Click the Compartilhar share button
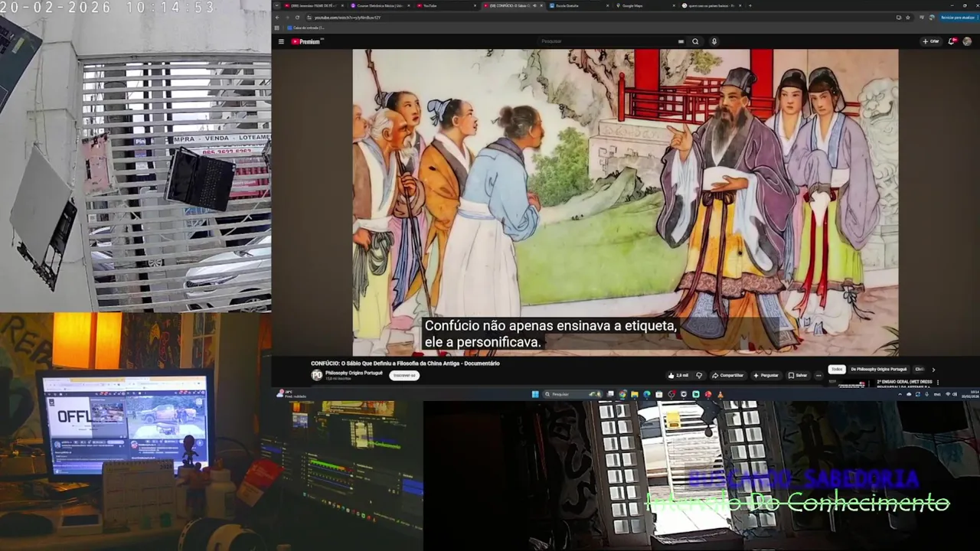Image resolution: width=980 pixels, height=551 pixels. pos(727,375)
